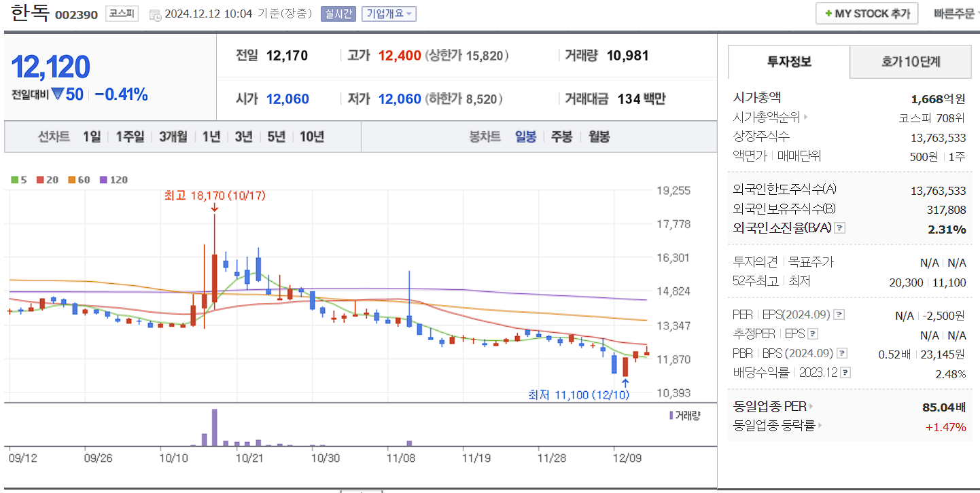980x493 pixels.
Task: Select the 3년 line chart
Action: [243, 136]
